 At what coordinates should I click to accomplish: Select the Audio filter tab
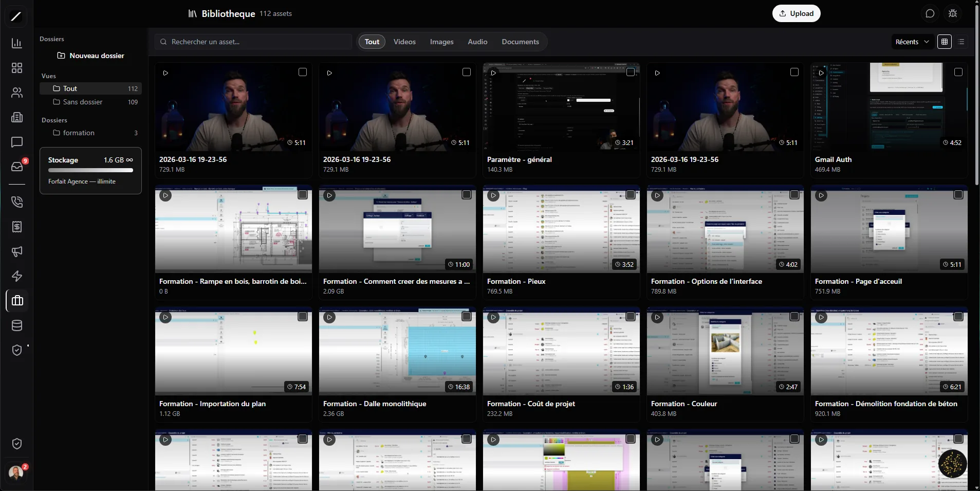(477, 42)
